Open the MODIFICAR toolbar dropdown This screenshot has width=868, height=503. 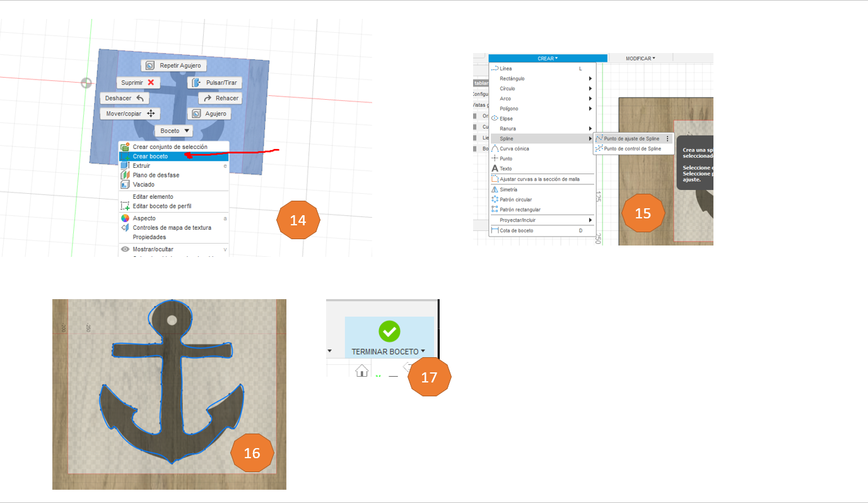click(640, 58)
